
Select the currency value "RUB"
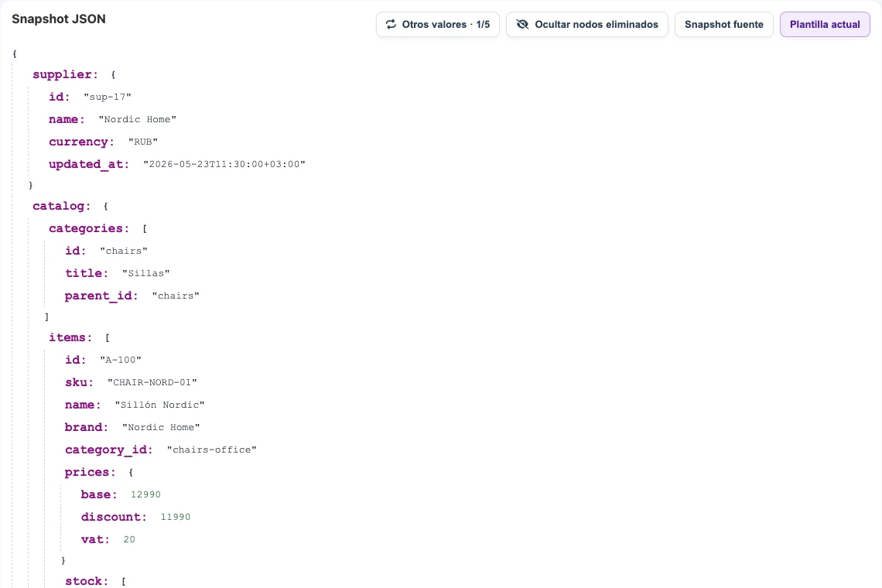coord(143,142)
